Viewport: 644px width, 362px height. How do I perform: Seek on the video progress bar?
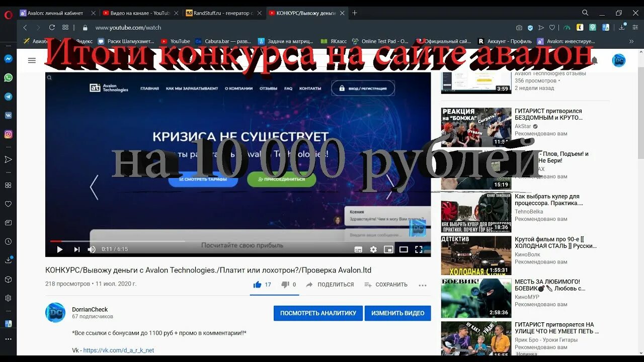[238, 241]
